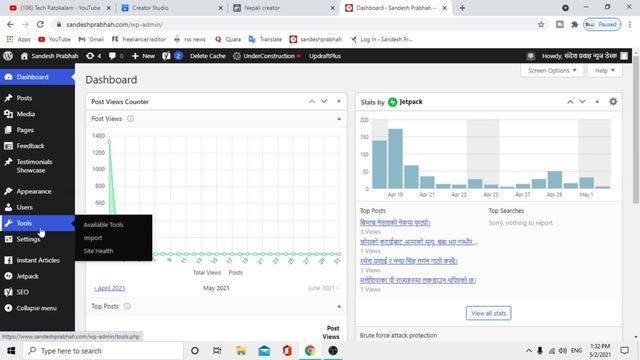
Task: Click Delete Cache in admin bar
Action: [x=207, y=56]
